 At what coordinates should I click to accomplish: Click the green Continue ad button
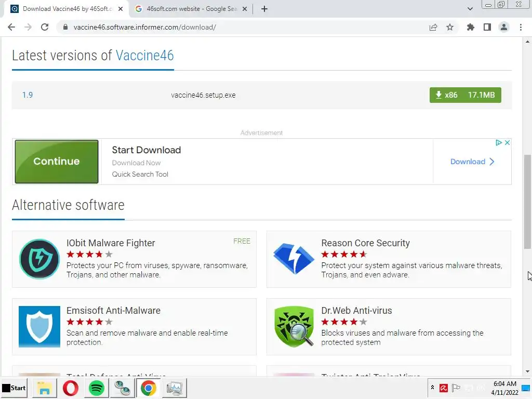pos(57,162)
